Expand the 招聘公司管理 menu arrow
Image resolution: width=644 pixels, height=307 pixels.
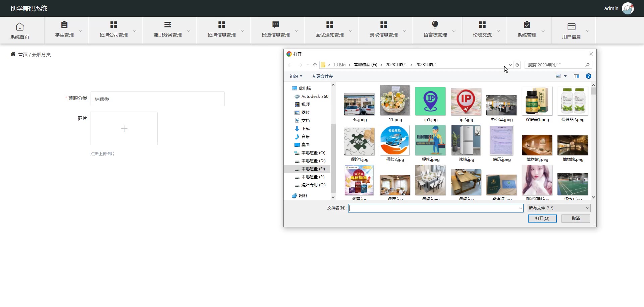(x=135, y=31)
